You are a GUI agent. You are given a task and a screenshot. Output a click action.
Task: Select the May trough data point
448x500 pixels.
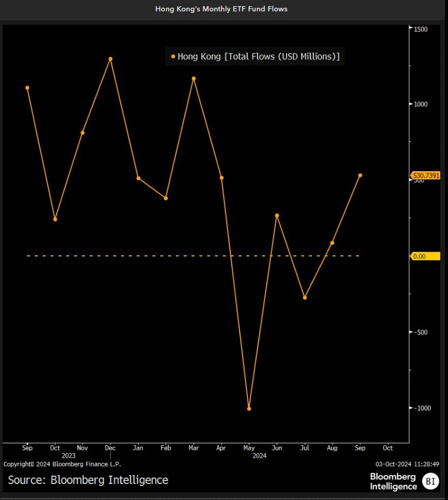point(249,408)
